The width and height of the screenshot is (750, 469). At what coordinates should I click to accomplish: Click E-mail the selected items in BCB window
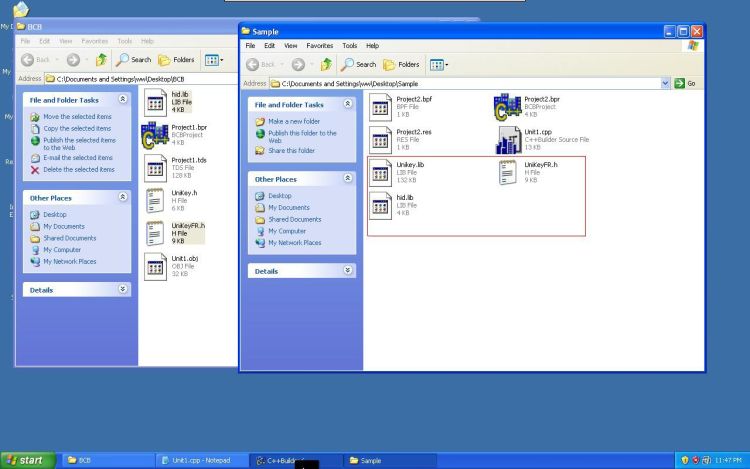(x=78, y=158)
